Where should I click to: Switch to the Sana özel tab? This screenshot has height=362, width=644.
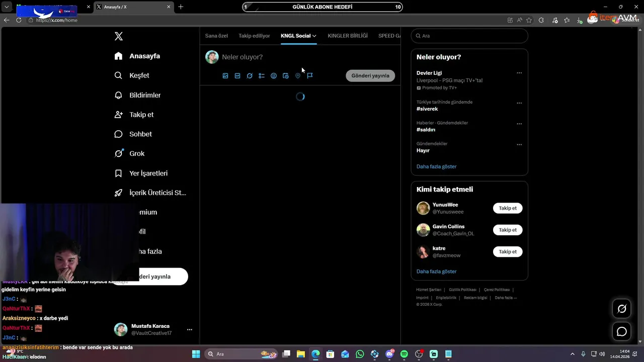point(216,36)
